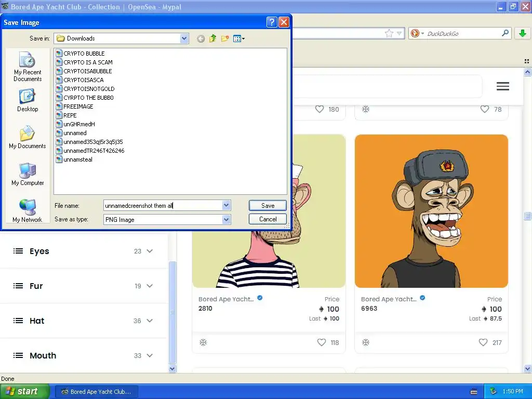This screenshot has height=399, width=532.
Task: Click the snowflake icon on ape 2810 card
Action: (x=203, y=342)
